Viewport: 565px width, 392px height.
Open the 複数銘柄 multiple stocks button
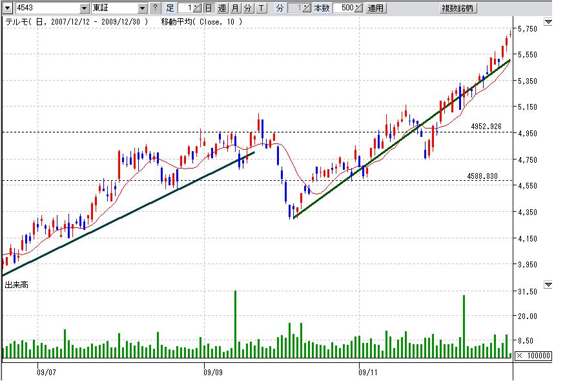click(x=458, y=8)
